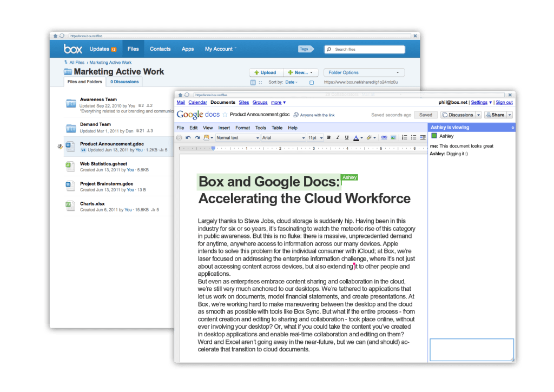
Task: Open the Awareness Team folder icon
Action: [x=71, y=103]
